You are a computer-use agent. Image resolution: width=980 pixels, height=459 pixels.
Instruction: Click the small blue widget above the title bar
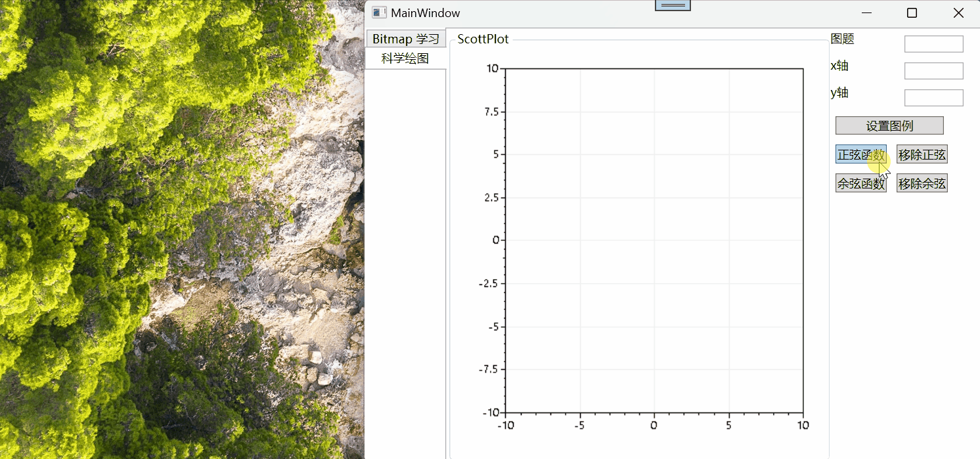point(673,5)
